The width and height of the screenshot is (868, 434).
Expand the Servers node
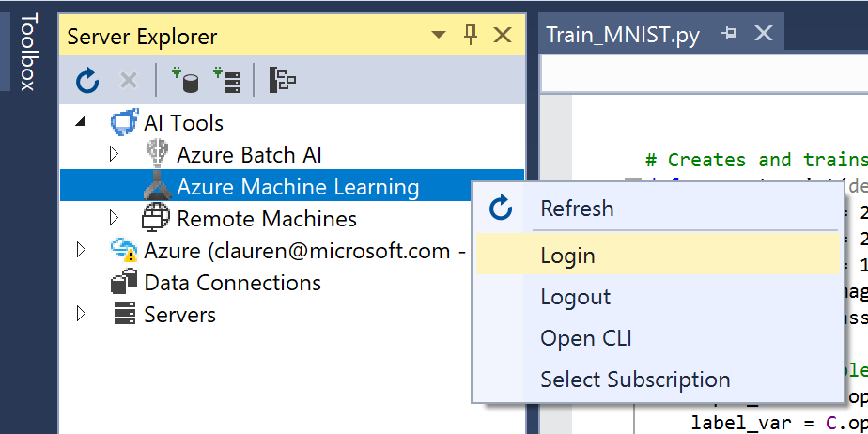pyautogui.click(x=82, y=314)
